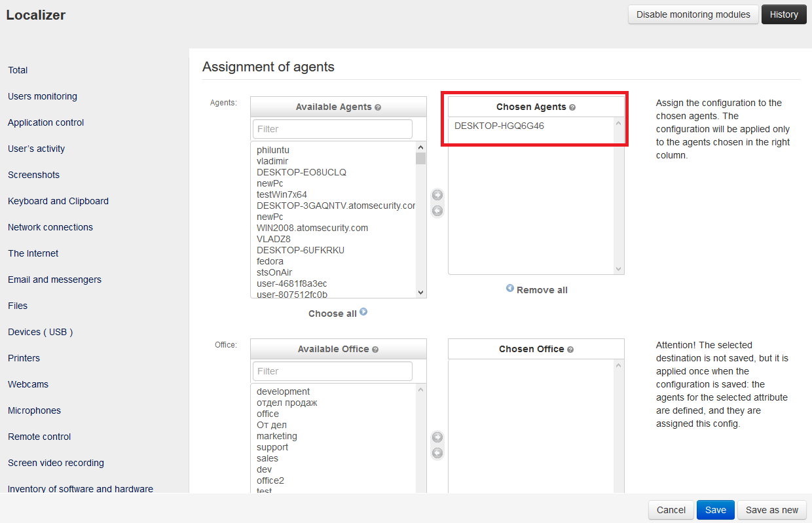Click left arrow to remove selected office
The image size is (812, 523).
coord(437,453)
